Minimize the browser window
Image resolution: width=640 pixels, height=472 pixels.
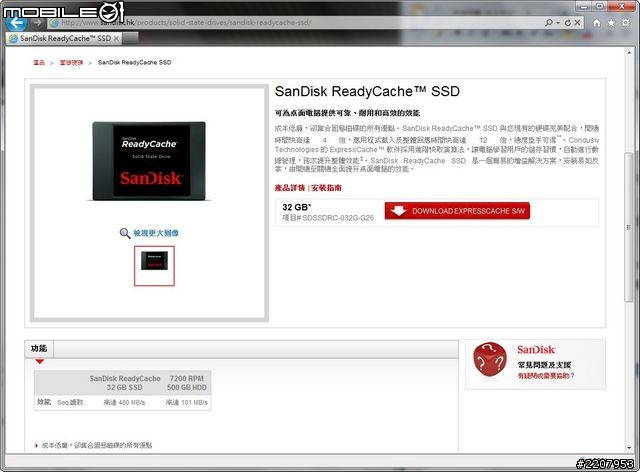583,6
